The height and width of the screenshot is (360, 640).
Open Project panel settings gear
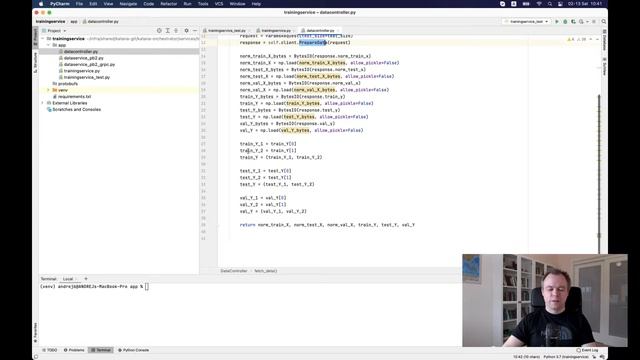(x=187, y=31)
